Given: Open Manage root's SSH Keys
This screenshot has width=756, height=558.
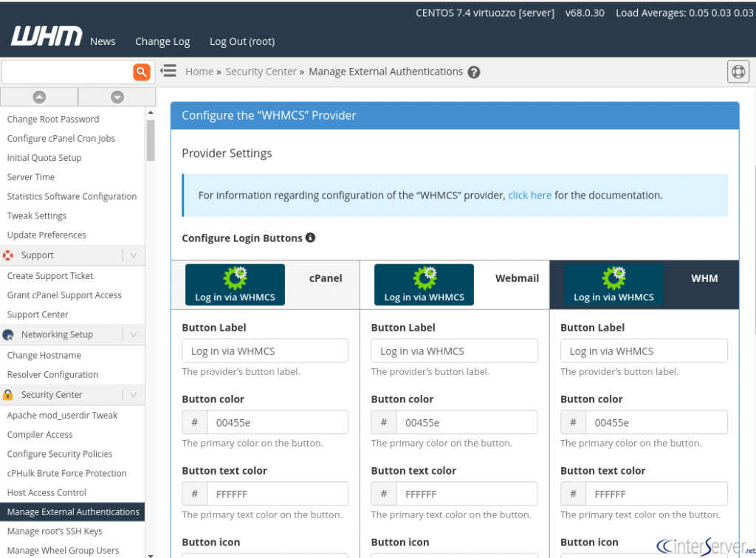Looking at the screenshot, I should pyautogui.click(x=55, y=531).
